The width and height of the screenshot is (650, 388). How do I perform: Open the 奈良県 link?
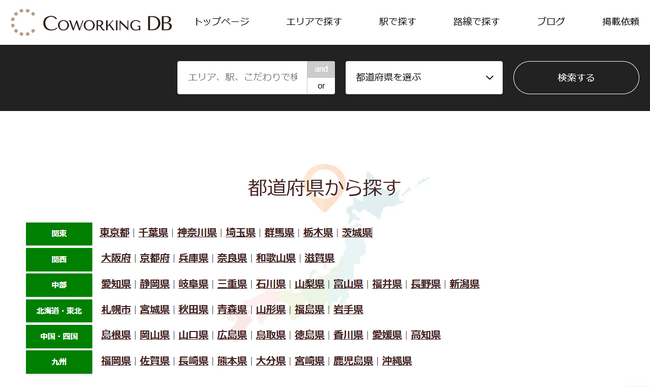tap(232, 258)
